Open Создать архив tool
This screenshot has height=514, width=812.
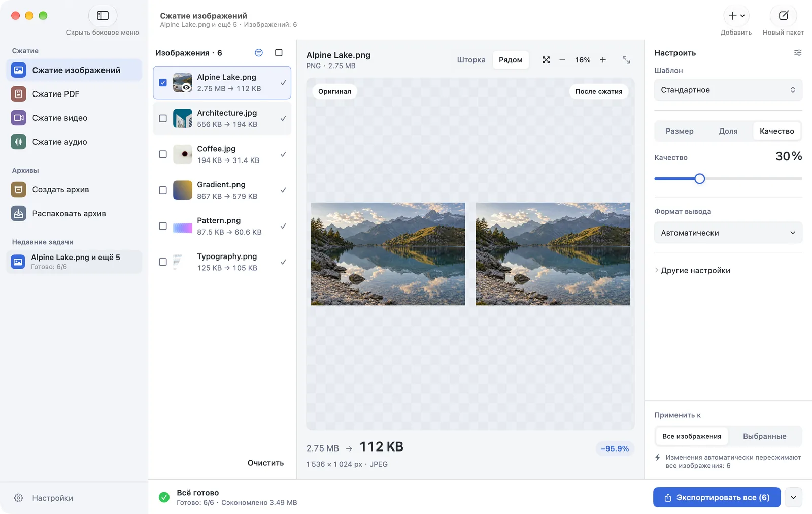[74, 189]
